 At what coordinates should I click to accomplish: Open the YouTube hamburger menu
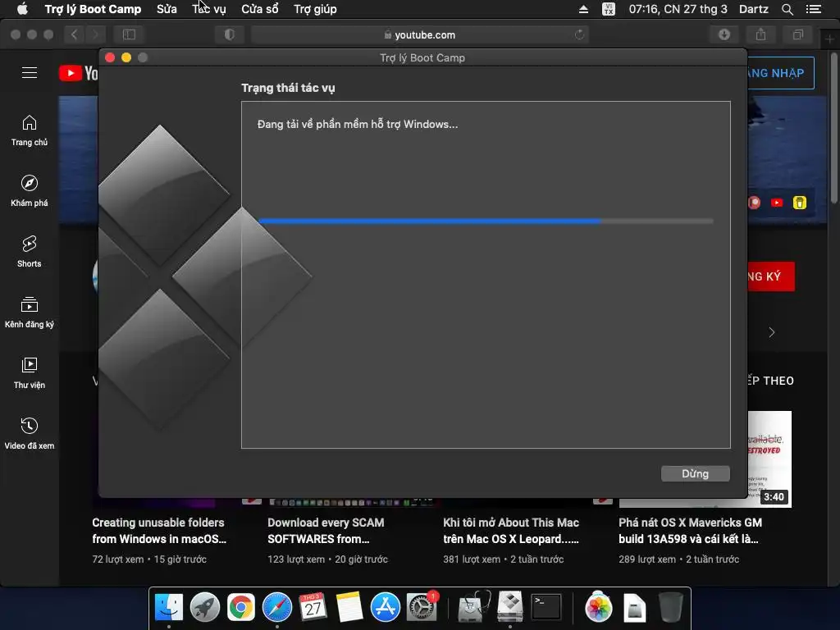[x=30, y=72]
